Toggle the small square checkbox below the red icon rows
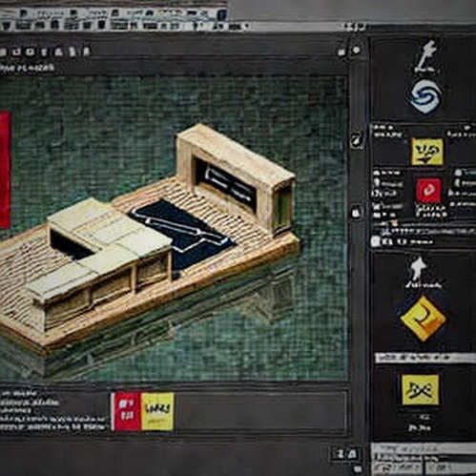 tap(376, 241)
